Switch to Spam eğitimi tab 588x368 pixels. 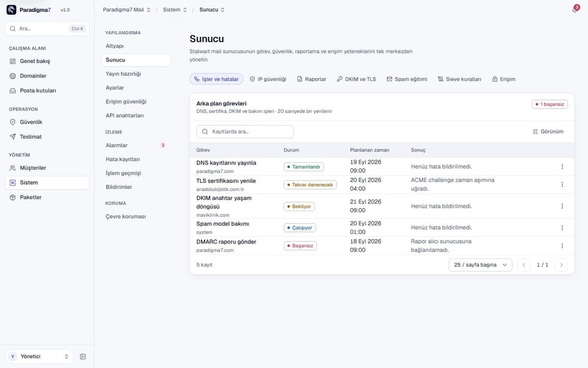click(407, 79)
